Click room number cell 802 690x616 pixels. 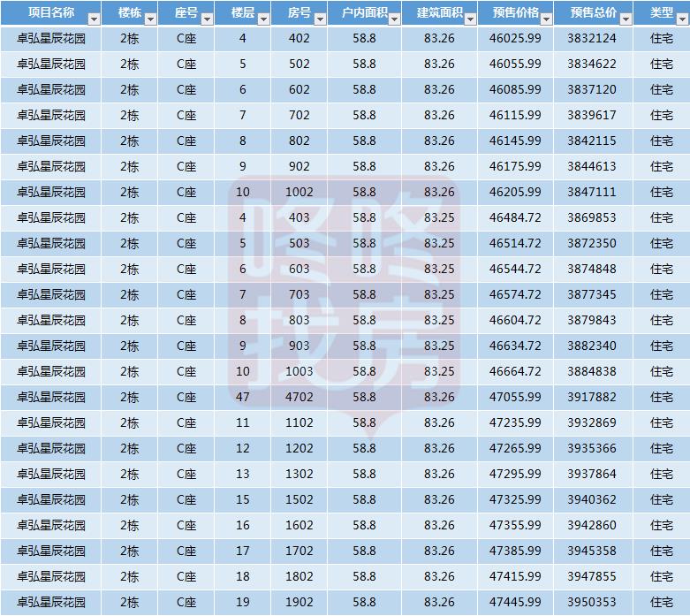(300, 141)
